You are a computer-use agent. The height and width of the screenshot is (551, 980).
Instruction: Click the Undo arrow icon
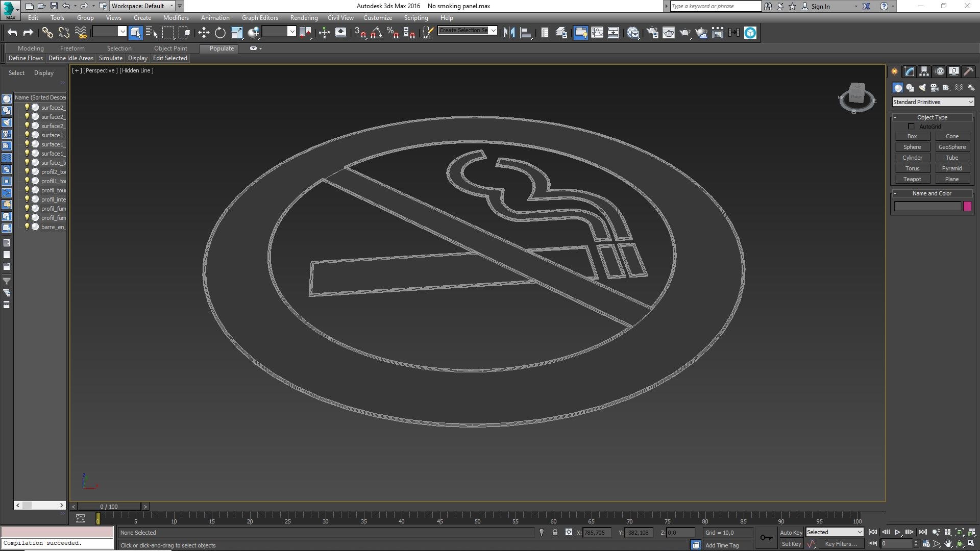point(12,33)
